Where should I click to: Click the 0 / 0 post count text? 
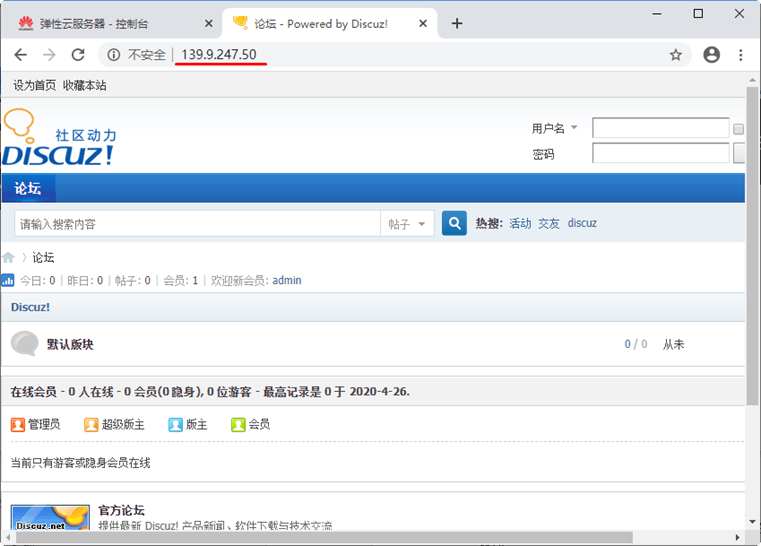(x=636, y=344)
